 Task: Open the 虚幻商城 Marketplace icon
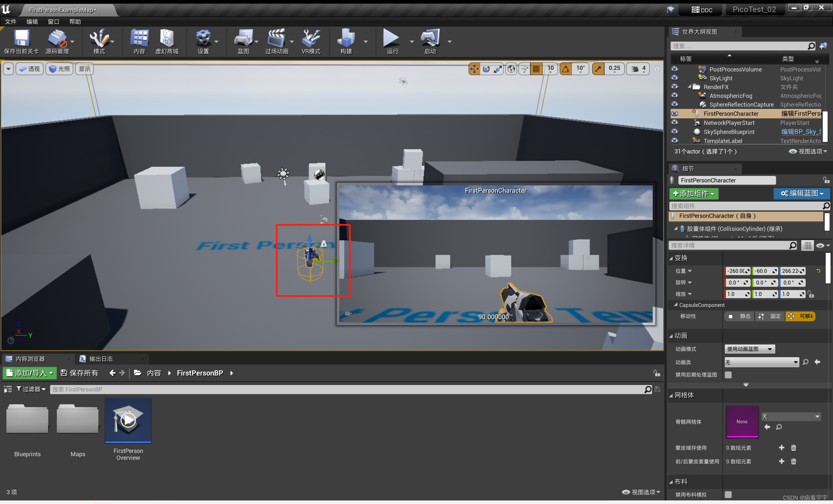point(167,41)
